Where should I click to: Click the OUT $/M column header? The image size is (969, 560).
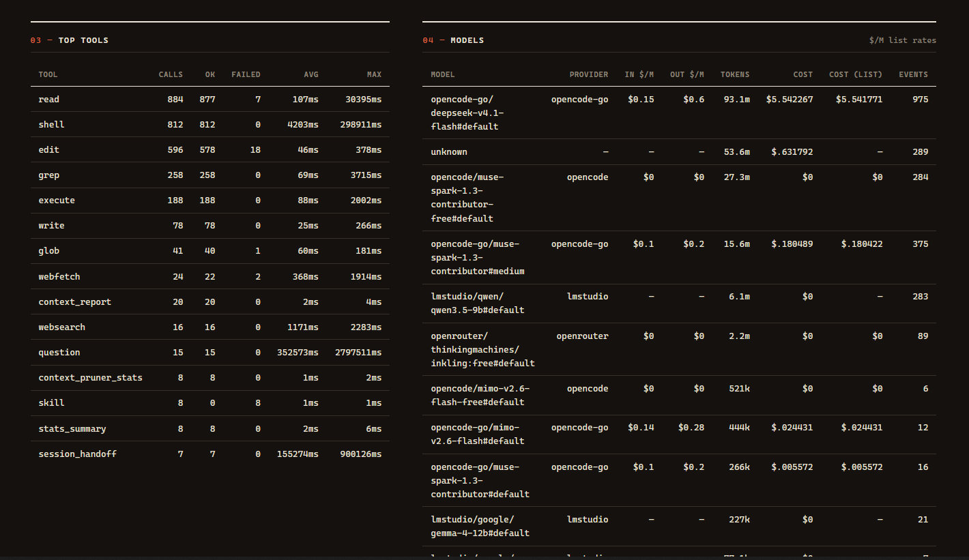[687, 74]
